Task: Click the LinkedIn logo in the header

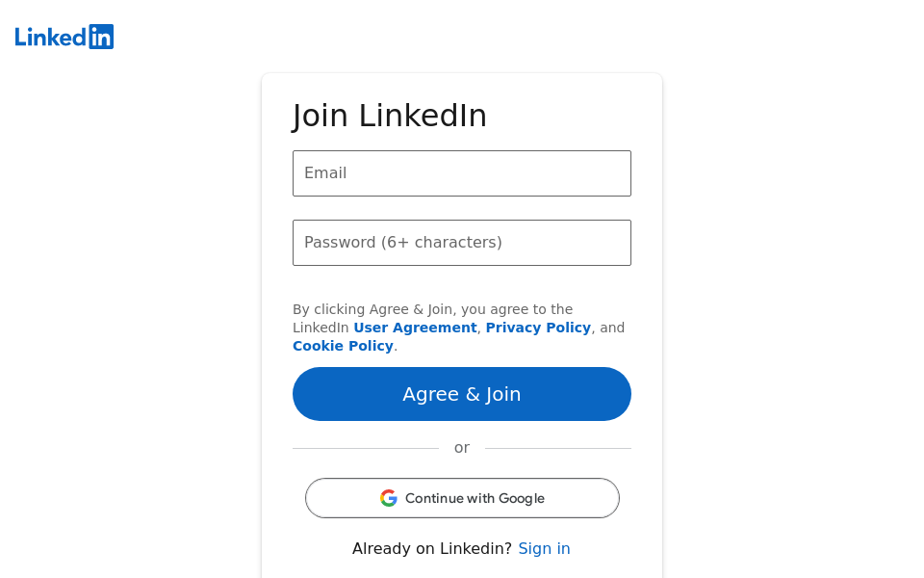Action: 64,37
